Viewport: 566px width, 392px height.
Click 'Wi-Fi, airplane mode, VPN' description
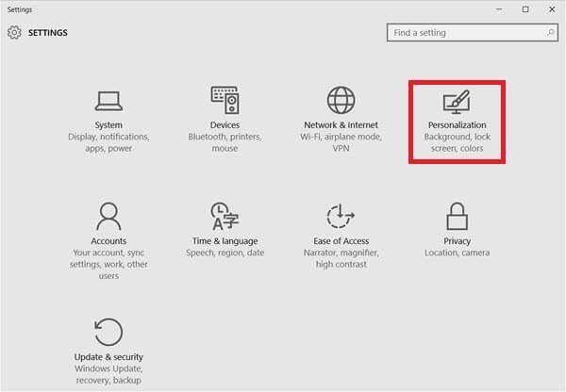tap(341, 142)
